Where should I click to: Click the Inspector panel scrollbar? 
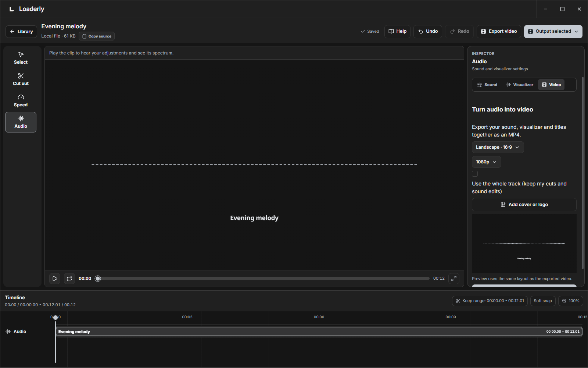582,173
